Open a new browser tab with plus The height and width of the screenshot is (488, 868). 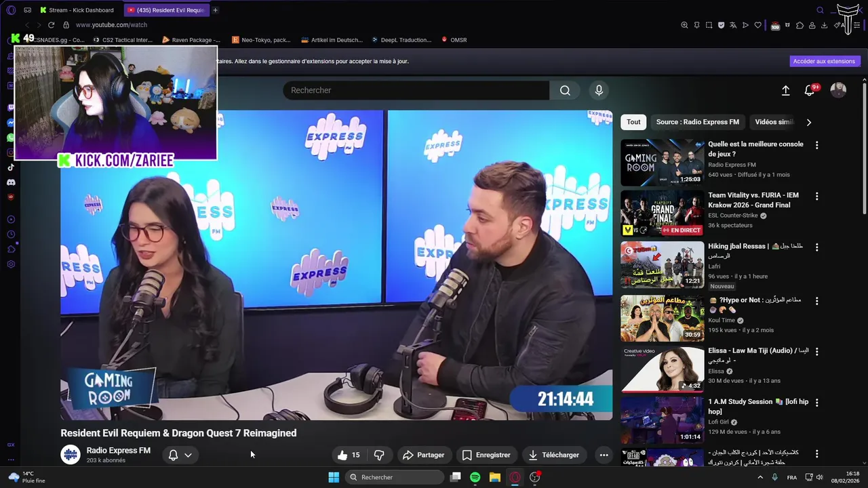215,10
